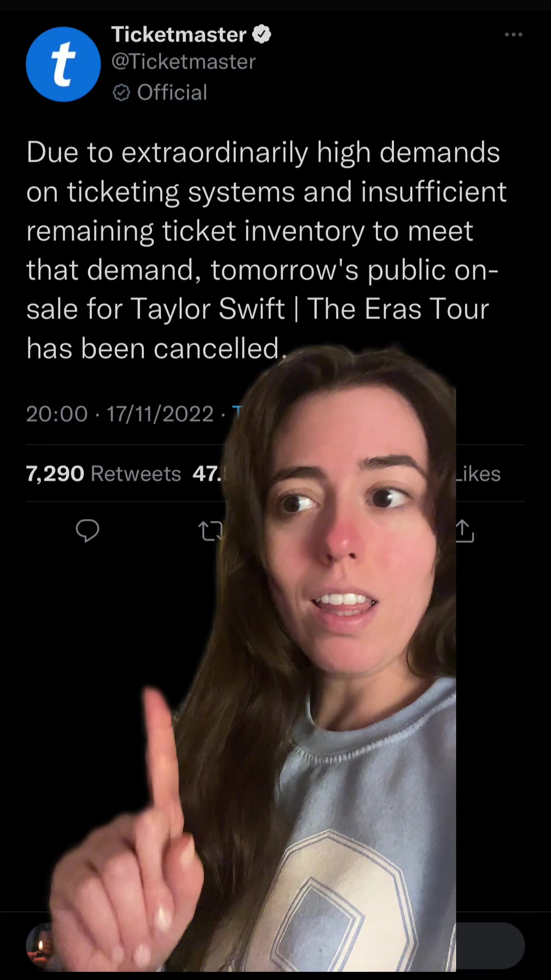
Task: Open the Ticketmaster display name
Action: (x=179, y=35)
